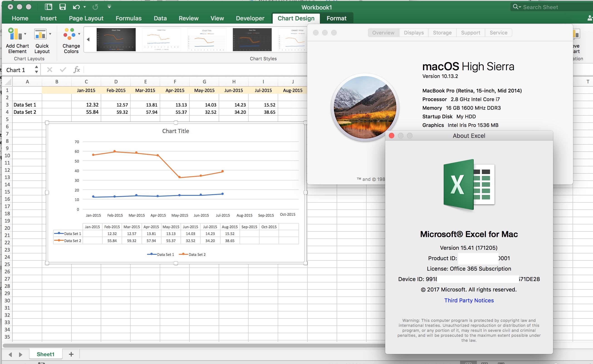Click the Undo arrow icon
The image size is (593, 364).
click(76, 7)
